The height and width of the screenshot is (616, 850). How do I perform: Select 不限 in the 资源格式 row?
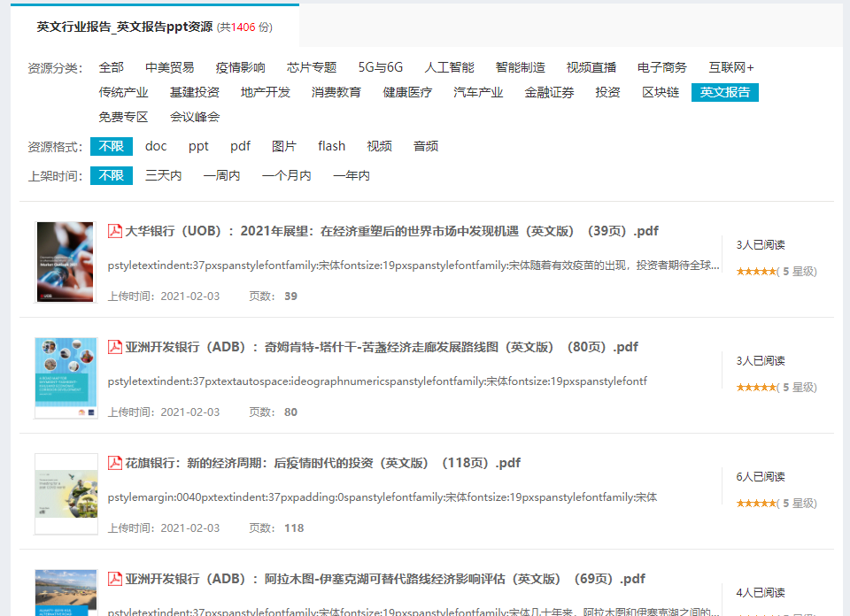coord(112,146)
